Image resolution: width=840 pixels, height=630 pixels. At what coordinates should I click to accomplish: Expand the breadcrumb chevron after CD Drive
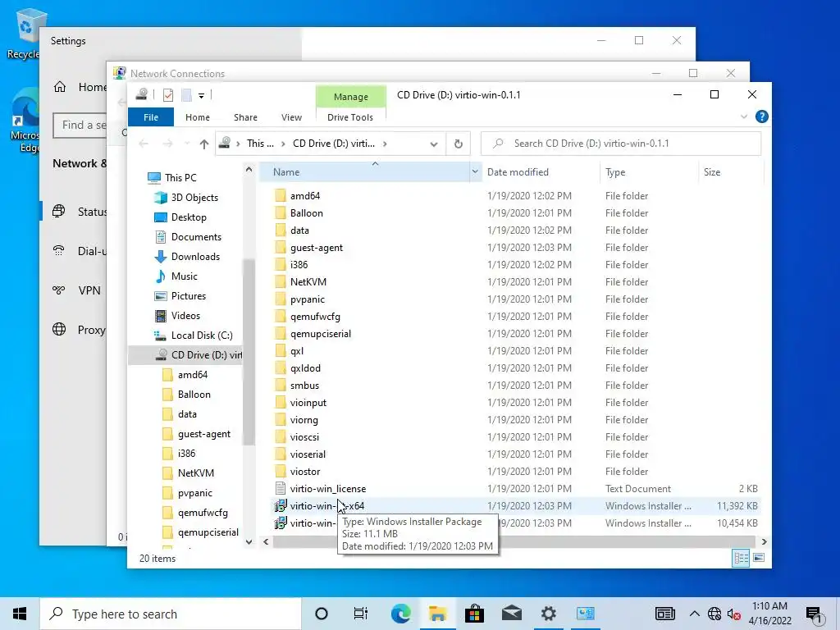385,144
